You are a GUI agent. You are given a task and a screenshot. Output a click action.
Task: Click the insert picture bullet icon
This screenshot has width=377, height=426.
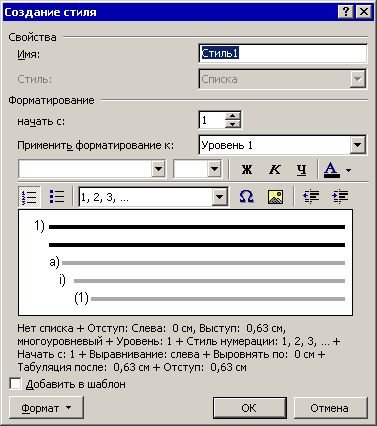pos(275,197)
